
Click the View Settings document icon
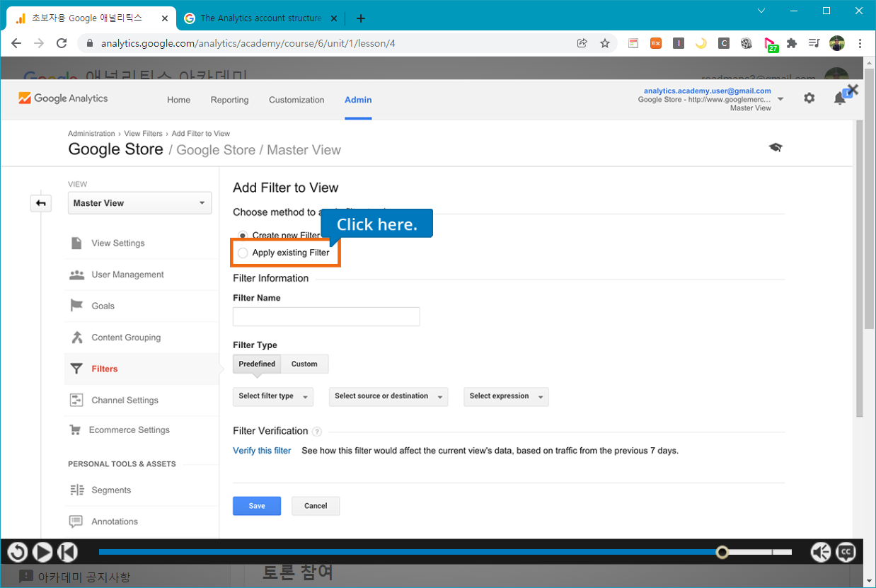pyautogui.click(x=76, y=243)
